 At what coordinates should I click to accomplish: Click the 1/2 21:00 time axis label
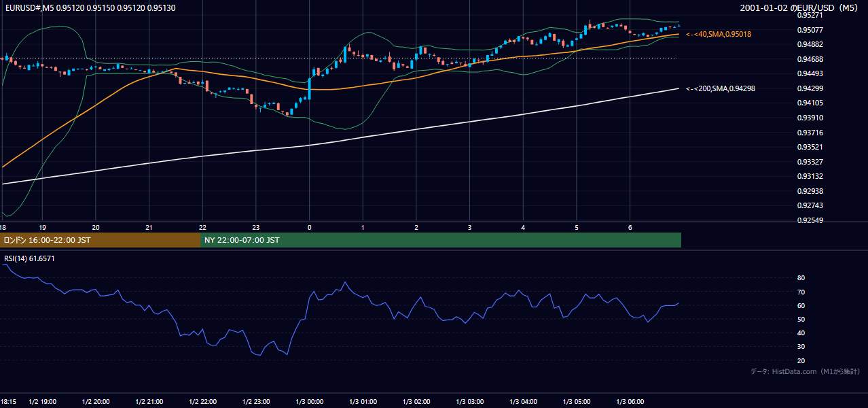[149, 402]
